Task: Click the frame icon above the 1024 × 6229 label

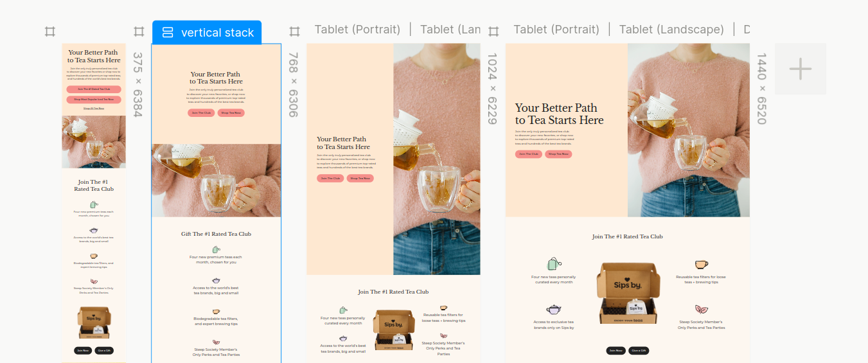Action: (x=493, y=31)
